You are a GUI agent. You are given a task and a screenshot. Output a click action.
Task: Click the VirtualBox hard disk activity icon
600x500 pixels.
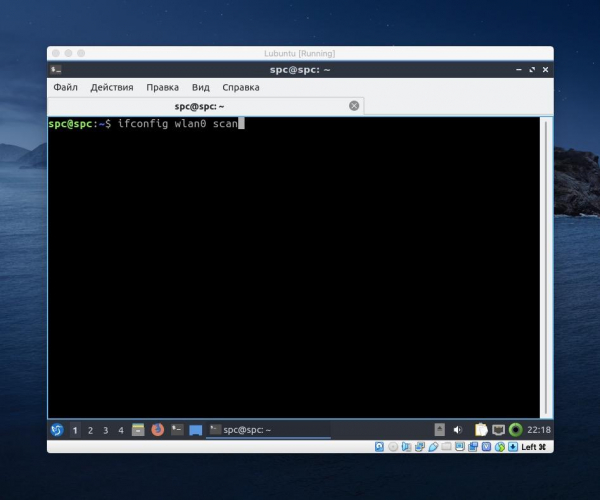coord(379,446)
